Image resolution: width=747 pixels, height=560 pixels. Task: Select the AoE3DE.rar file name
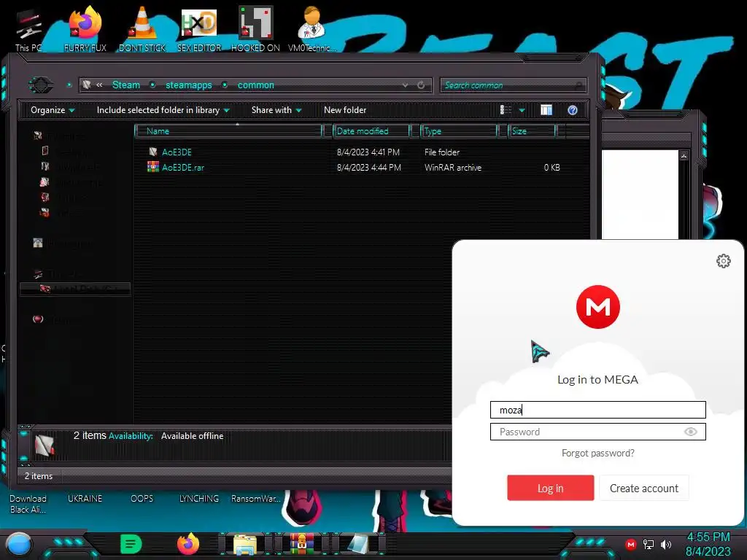[183, 167]
